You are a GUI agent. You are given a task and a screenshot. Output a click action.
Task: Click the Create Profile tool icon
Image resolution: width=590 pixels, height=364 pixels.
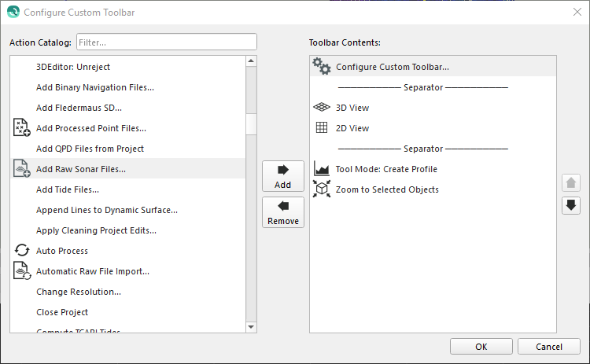(321, 169)
